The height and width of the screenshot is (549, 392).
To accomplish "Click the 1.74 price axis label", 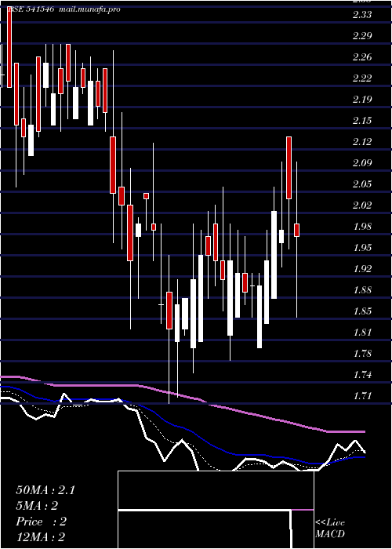I will tap(362, 375).
